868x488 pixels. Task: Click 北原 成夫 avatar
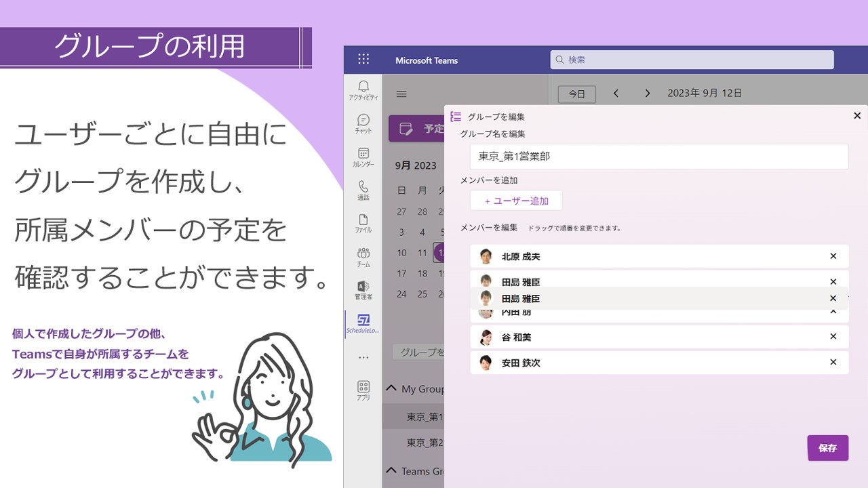486,256
